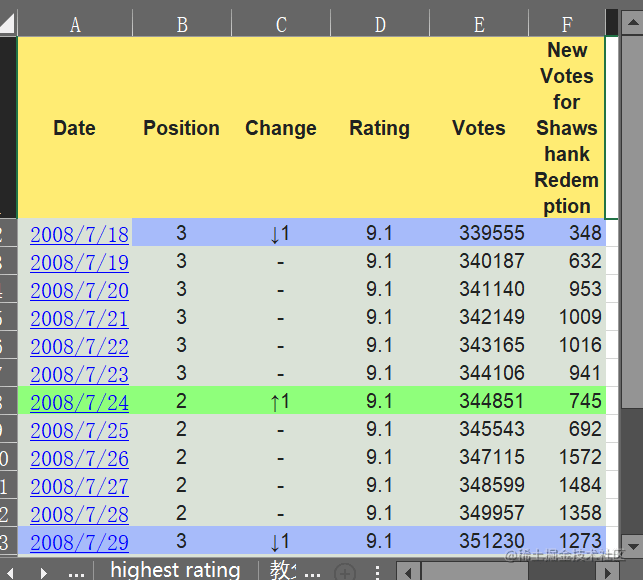Go to next sheet tab arrow
643x580 pixels.
pos(43,572)
